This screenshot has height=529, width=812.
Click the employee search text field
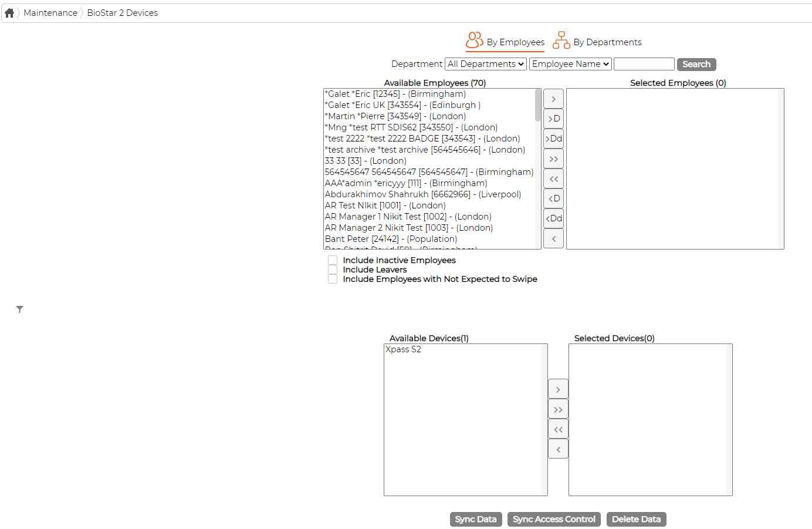(644, 64)
